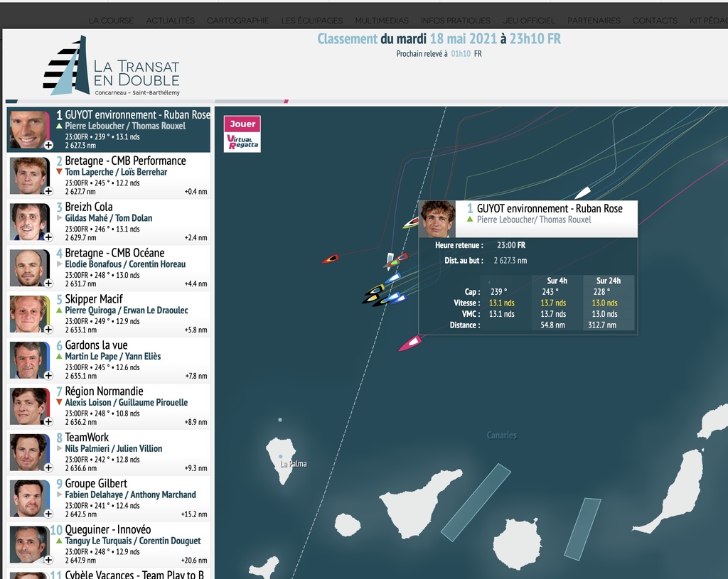This screenshot has height=579, width=728.
Task: Expand plus icon on Bretagne - CMB Performance
Action: point(48,191)
